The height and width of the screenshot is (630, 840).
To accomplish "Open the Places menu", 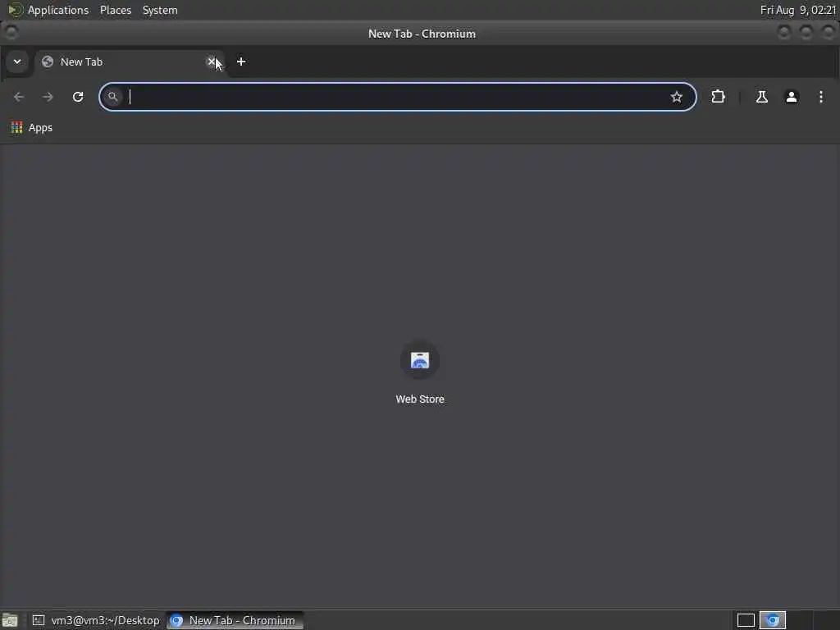I will click(x=115, y=10).
